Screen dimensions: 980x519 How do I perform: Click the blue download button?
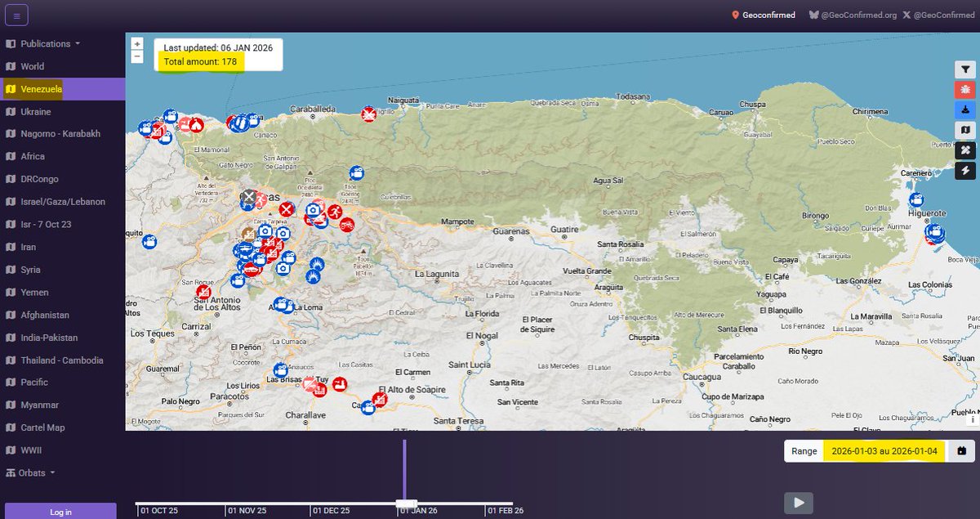pos(965,110)
